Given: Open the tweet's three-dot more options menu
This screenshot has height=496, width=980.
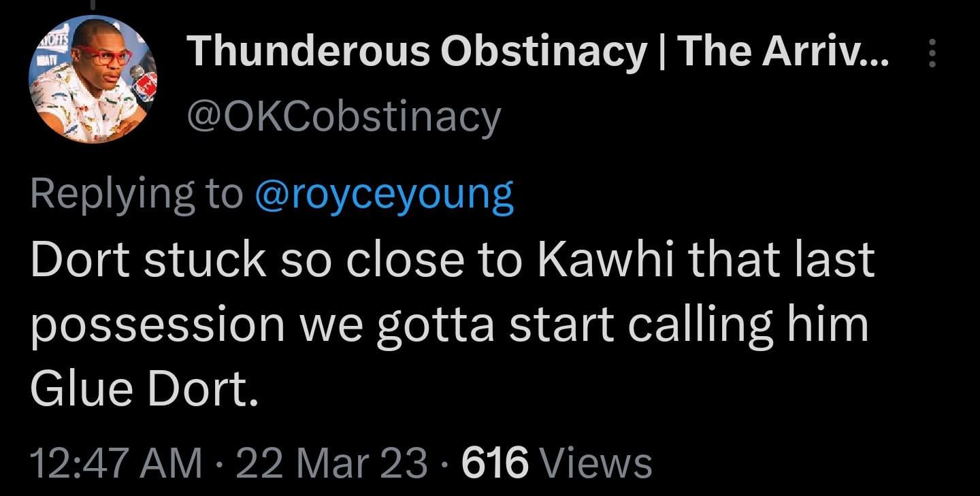Looking at the screenshot, I should pyautogui.click(x=932, y=52).
